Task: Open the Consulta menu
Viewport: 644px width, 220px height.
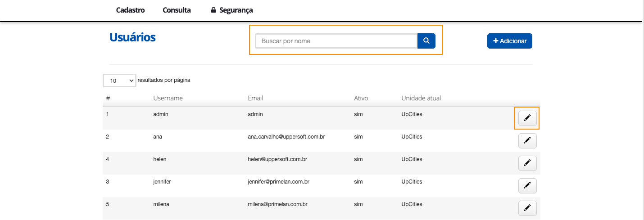Action: tap(177, 10)
